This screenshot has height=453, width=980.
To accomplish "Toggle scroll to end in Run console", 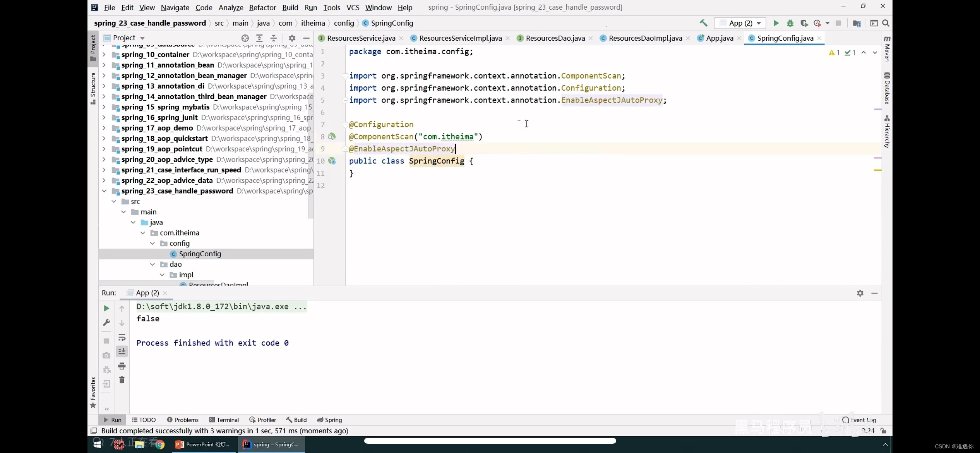I will 122,351.
